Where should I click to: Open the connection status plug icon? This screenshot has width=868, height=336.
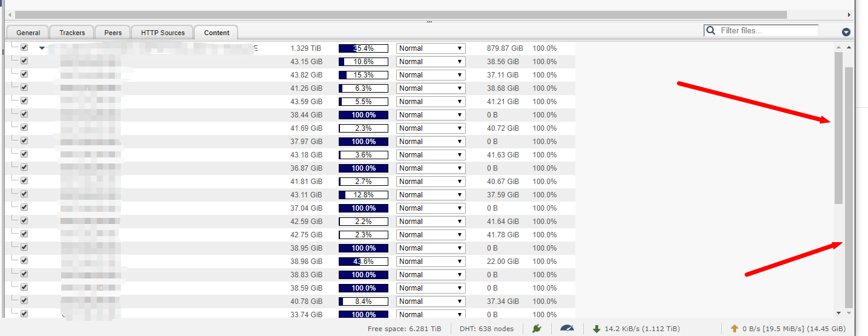coord(536,329)
